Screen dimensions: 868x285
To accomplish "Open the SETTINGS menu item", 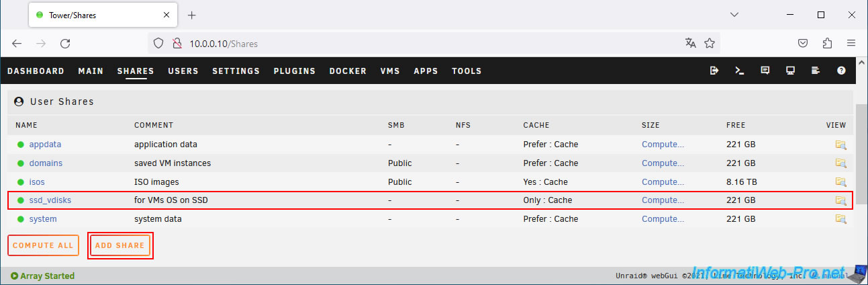I will click(236, 71).
